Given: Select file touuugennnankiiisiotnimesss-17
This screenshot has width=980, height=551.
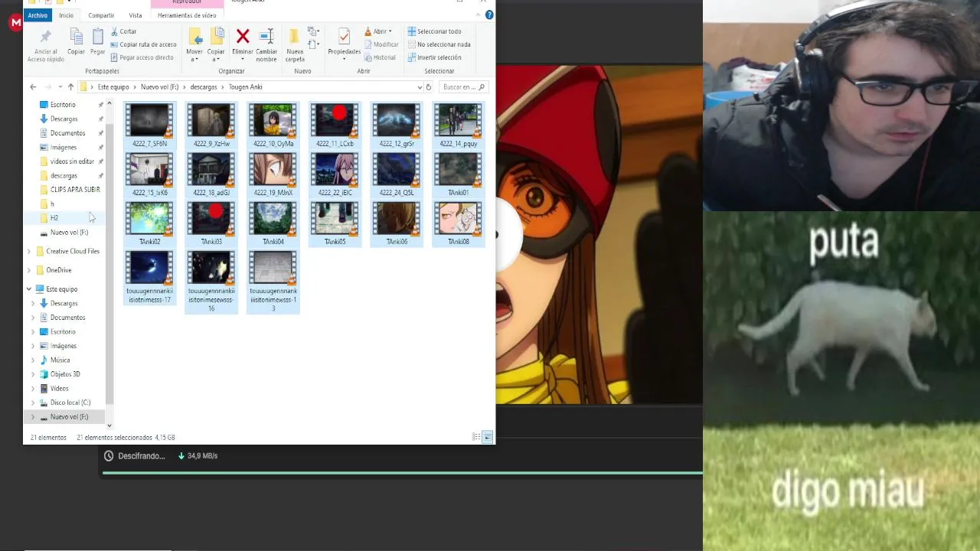Looking at the screenshot, I should point(149,277).
